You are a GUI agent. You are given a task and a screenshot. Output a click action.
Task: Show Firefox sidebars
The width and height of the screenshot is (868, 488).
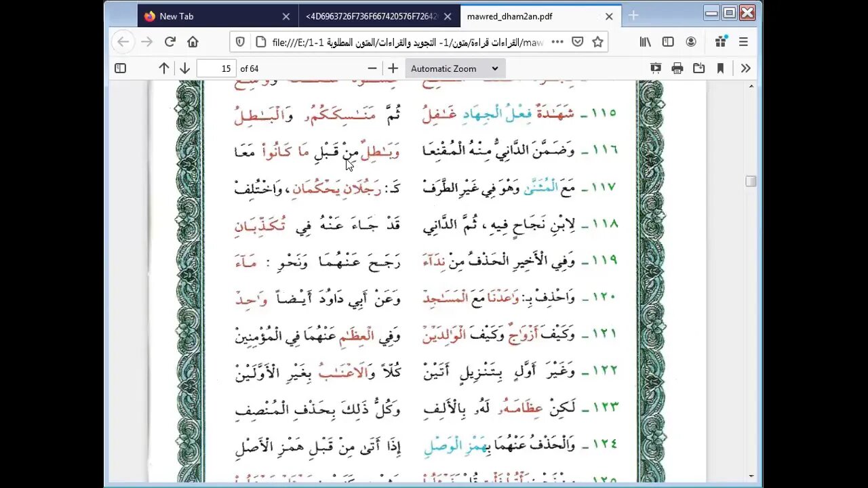(668, 42)
